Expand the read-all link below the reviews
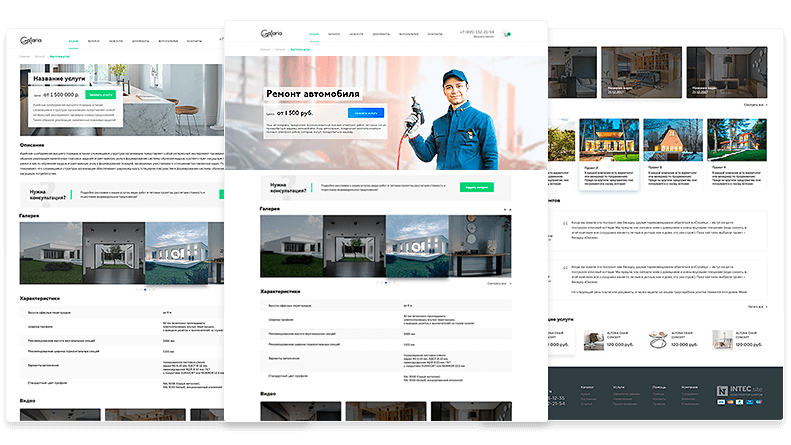 pos(757,307)
